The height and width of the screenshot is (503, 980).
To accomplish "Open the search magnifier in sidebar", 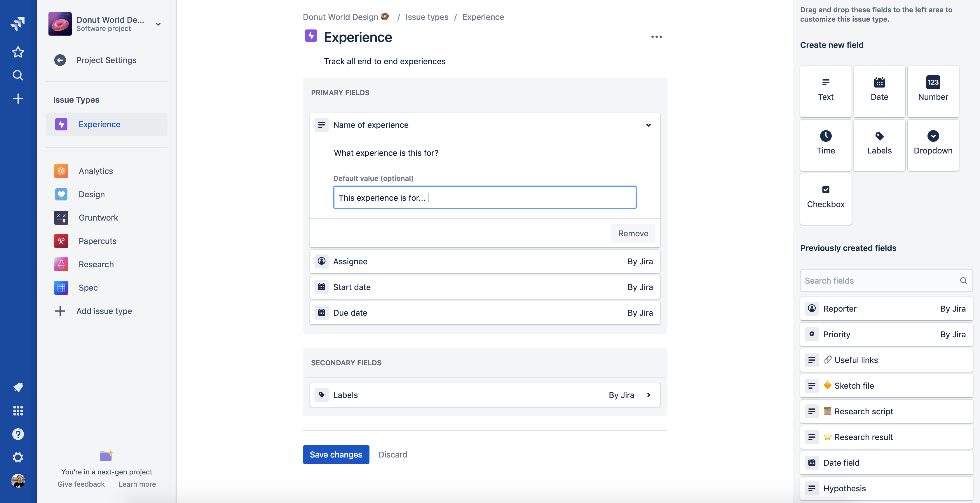I will [18, 75].
